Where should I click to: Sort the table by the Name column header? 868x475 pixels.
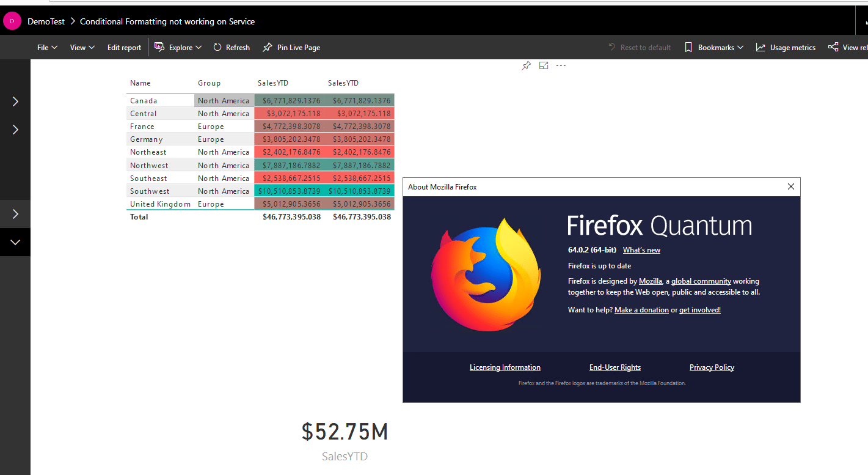140,83
